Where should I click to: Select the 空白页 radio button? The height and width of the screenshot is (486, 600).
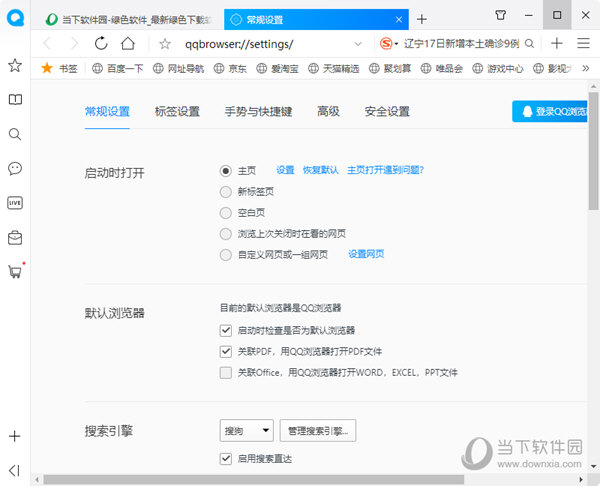click(x=226, y=213)
